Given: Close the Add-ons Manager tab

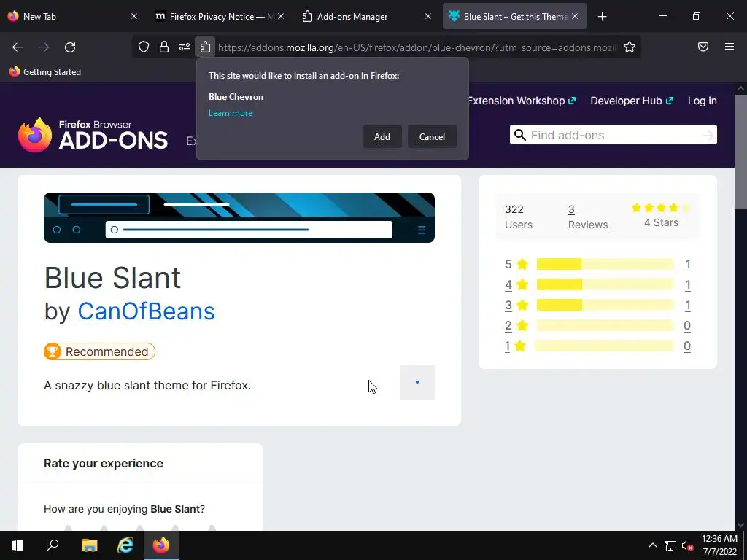Looking at the screenshot, I should [427, 17].
